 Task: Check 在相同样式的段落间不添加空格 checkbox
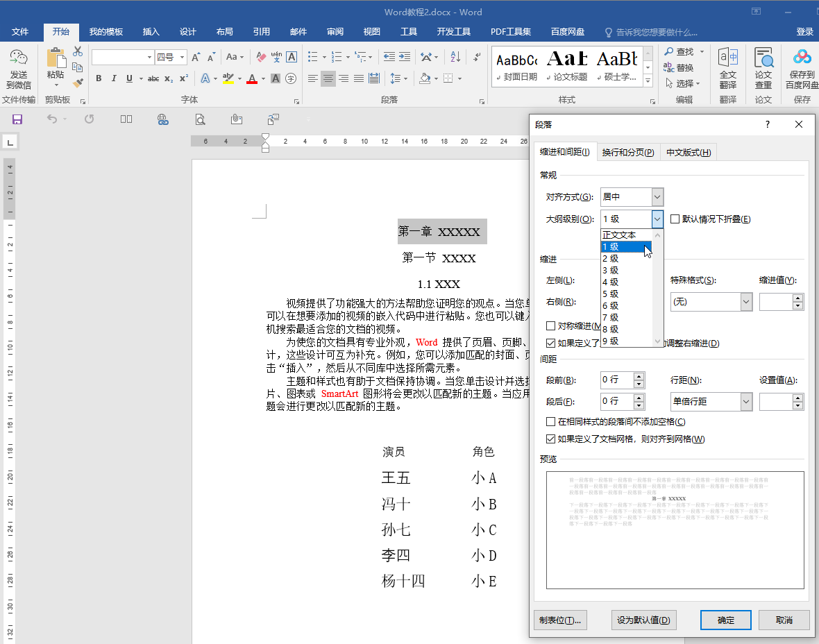[x=550, y=421]
